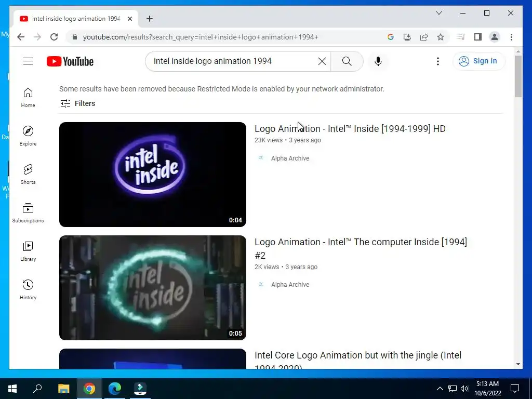This screenshot has height=399, width=532.
Task: Click Chrome icon in taskbar
Action: pos(89,389)
